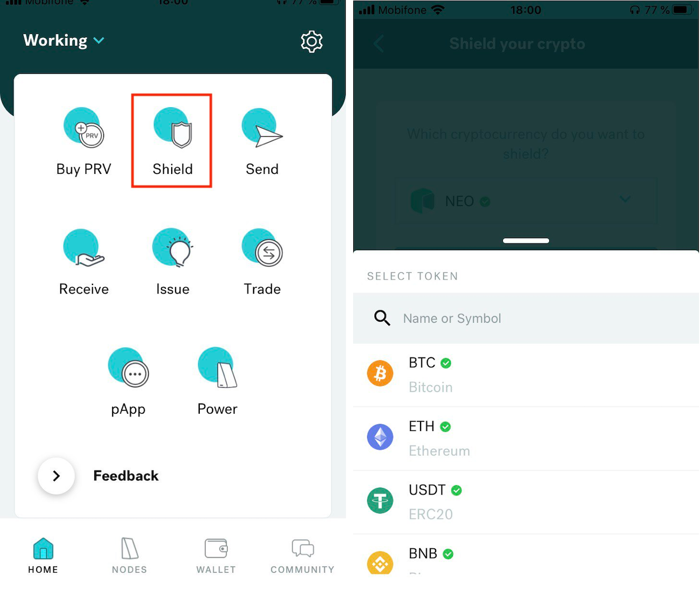This screenshot has height=606, width=700.
Task: Launch the Trade swap icon
Action: click(262, 248)
